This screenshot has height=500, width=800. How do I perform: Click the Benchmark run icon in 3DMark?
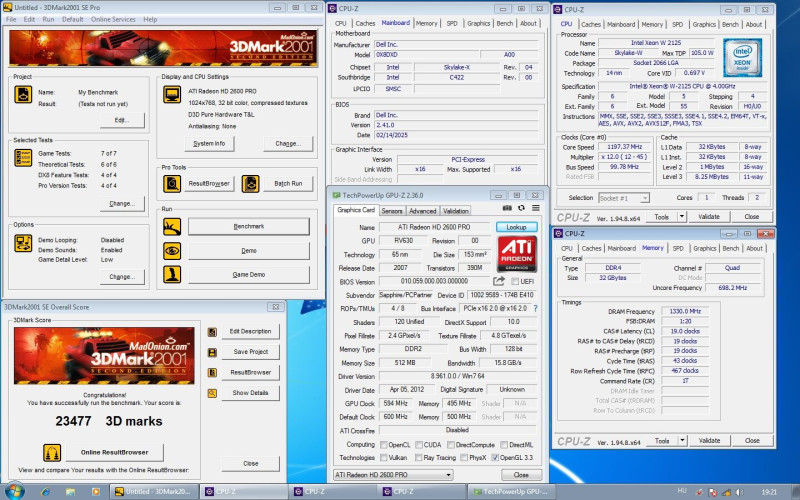pos(172,227)
